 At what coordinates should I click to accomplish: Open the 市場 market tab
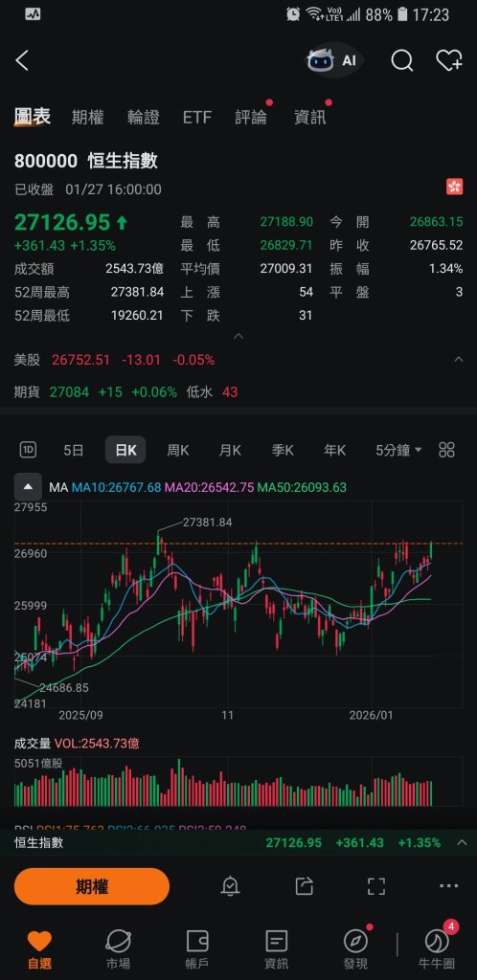click(x=118, y=948)
